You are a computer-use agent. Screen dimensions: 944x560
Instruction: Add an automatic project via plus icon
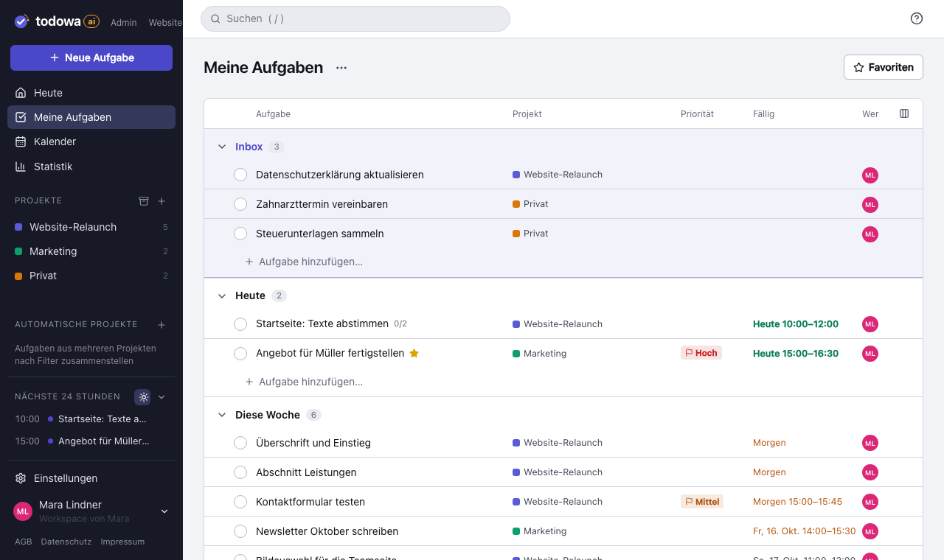point(162,324)
